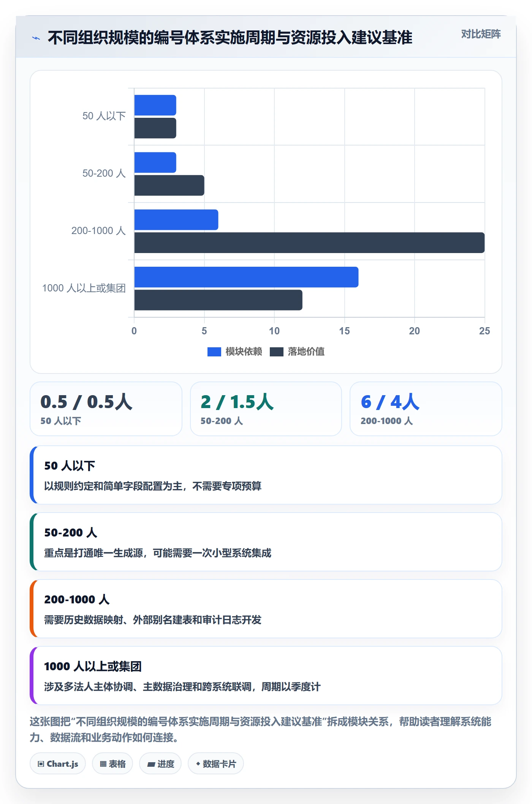Click the 表格 tag
532x804 pixels.
pyautogui.click(x=112, y=763)
